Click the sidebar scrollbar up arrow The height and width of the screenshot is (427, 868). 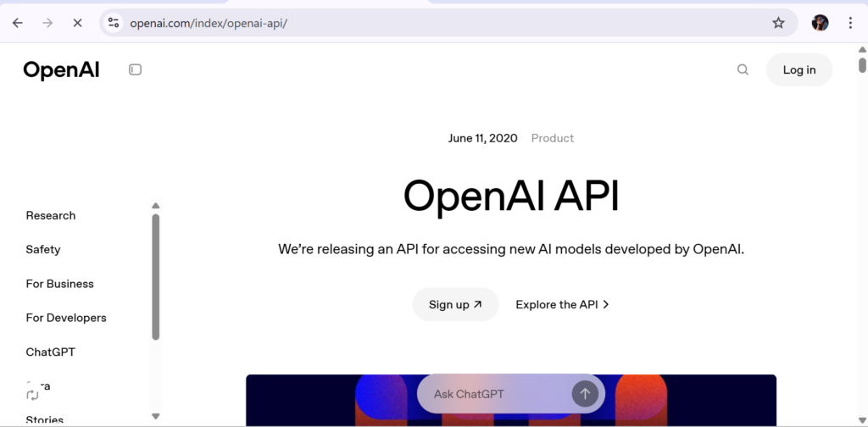(156, 206)
